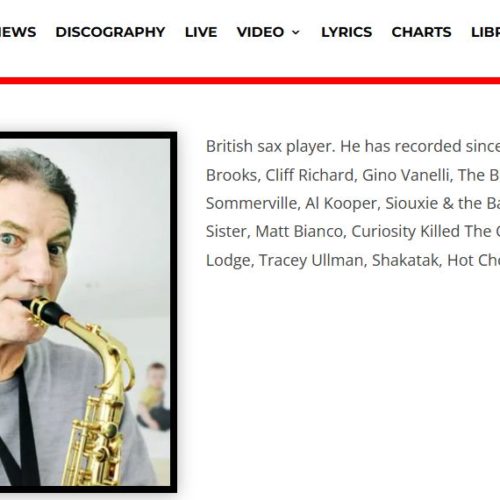Select the partially visible NEWS menu item
Image resolution: width=500 pixels, height=500 pixels.
(18, 32)
